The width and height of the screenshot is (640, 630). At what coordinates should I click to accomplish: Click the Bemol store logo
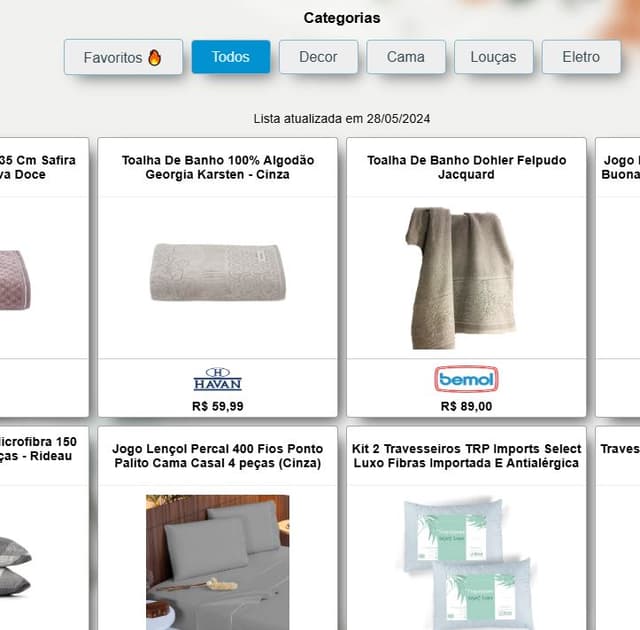[466, 379]
